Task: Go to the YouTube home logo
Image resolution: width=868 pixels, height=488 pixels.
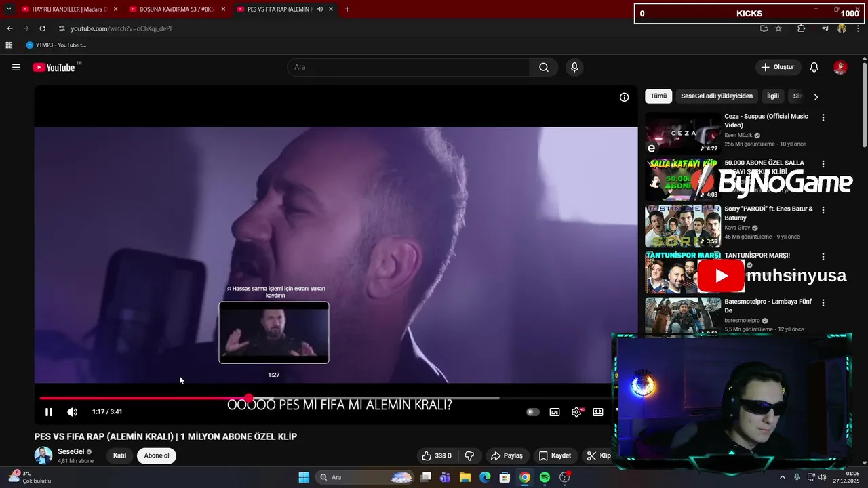Action: pos(54,67)
